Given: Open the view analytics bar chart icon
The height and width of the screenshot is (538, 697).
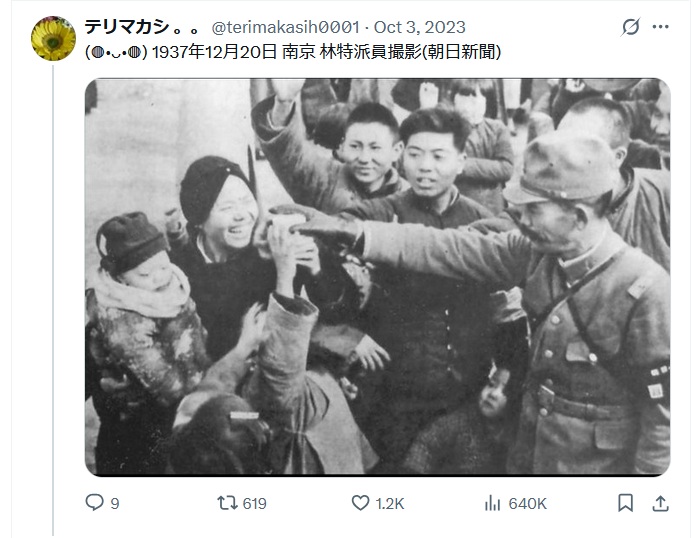Looking at the screenshot, I should coord(493,503).
